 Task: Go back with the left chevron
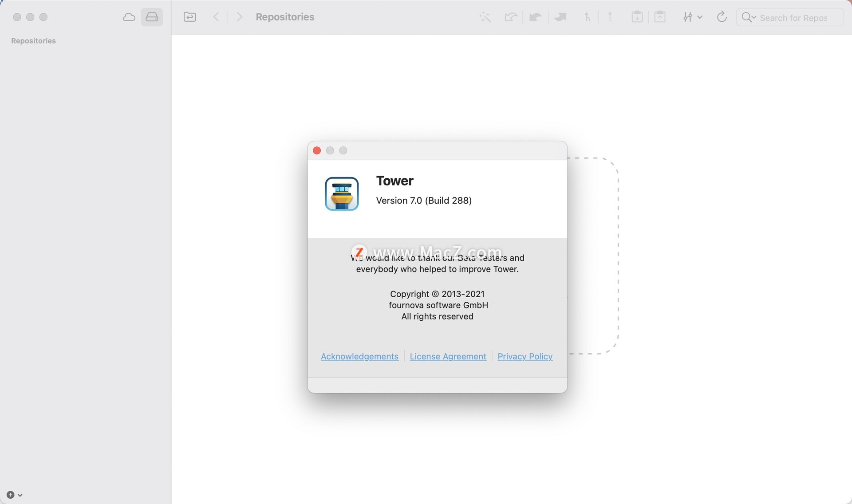coord(216,17)
